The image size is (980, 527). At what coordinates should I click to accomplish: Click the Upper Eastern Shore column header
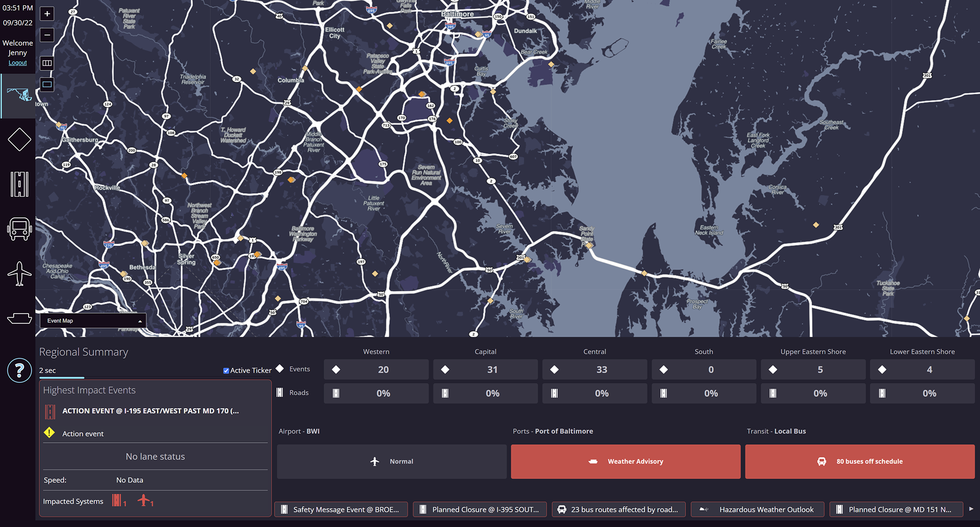[813, 351]
